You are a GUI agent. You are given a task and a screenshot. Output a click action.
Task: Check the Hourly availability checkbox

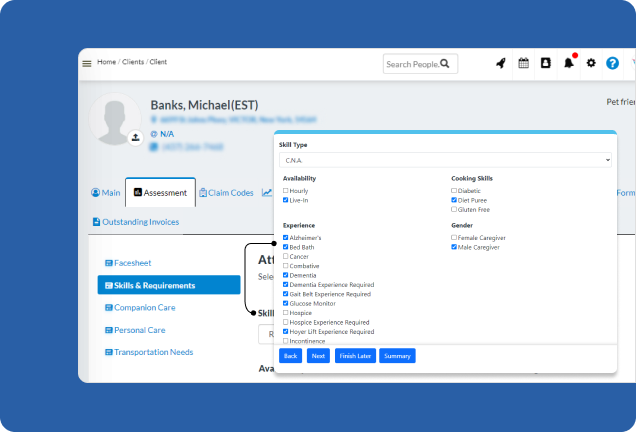click(286, 191)
